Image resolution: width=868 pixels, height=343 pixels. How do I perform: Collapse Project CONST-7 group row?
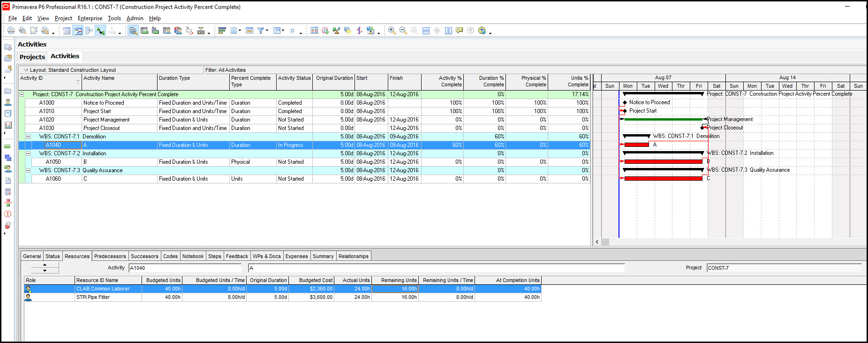[22, 94]
